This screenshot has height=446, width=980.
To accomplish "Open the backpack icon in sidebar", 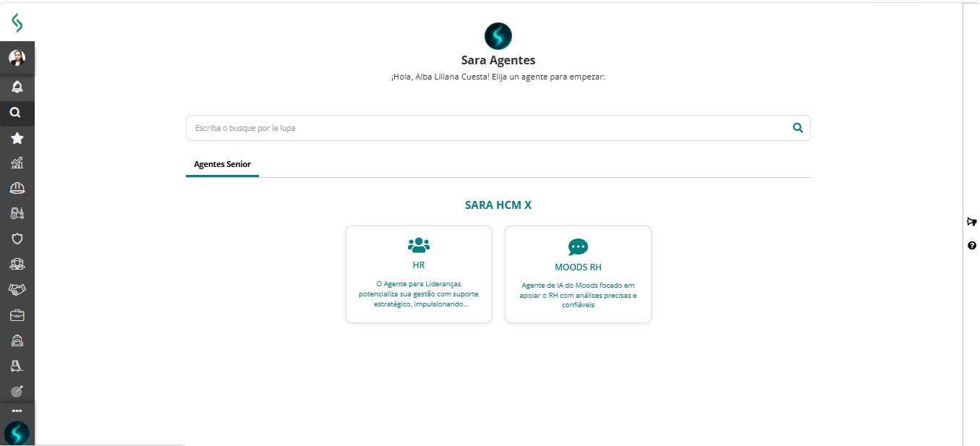I will [17, 340].
